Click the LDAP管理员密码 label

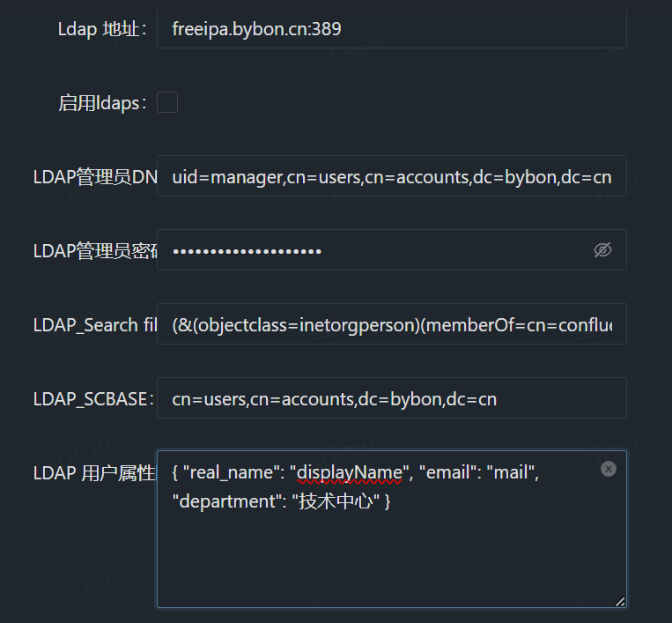tap(95, 251)
